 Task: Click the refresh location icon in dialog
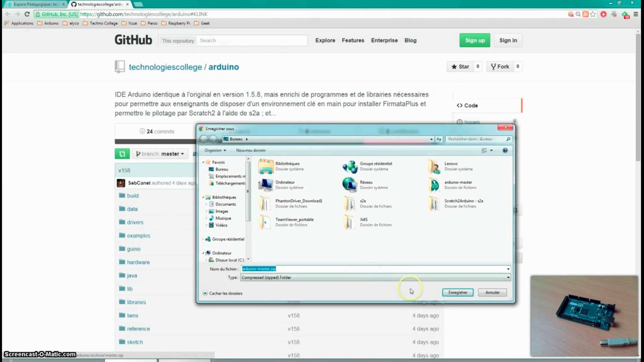click(x=439, y=139)
